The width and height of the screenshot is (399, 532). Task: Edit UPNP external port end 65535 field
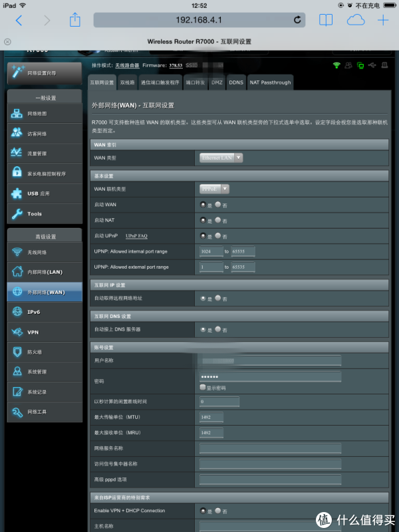(x=243, y=267)
